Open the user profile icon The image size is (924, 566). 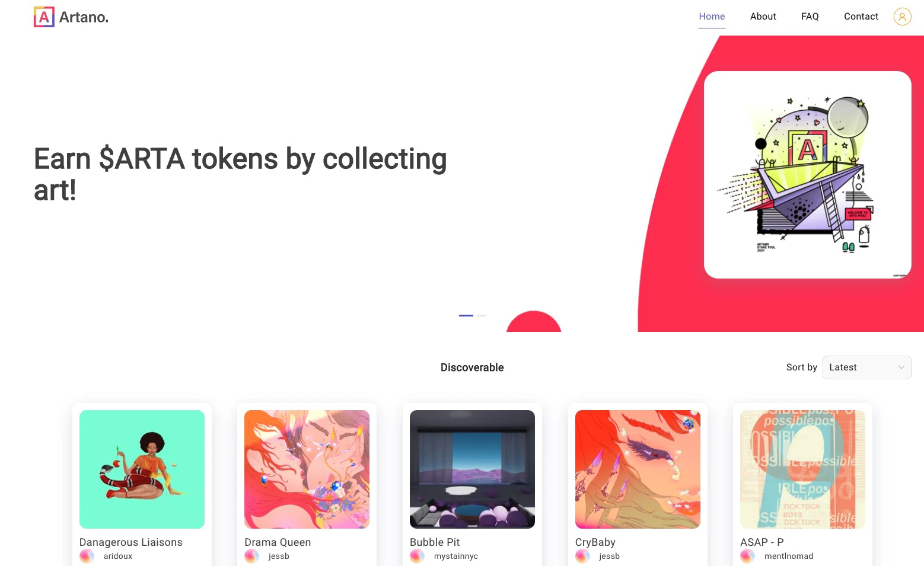tap(902, 17)
